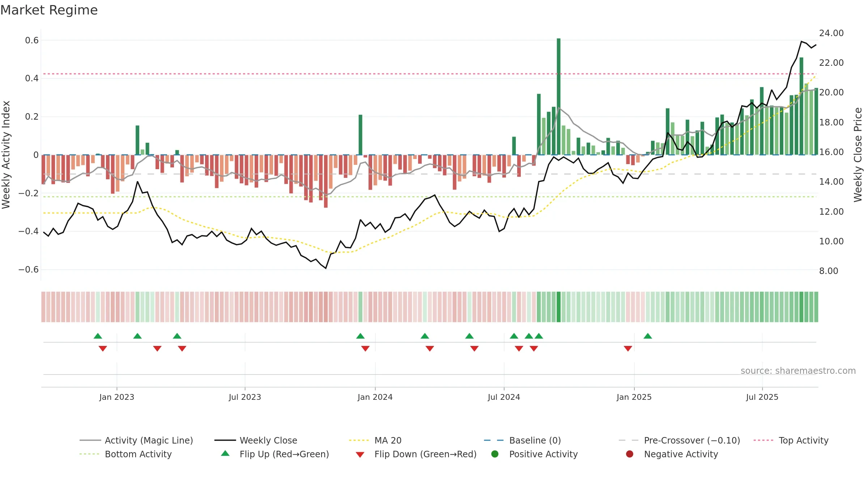Click the Jan 2024 axis label
The image size is (868, 488).
click(x=375, y=397)
